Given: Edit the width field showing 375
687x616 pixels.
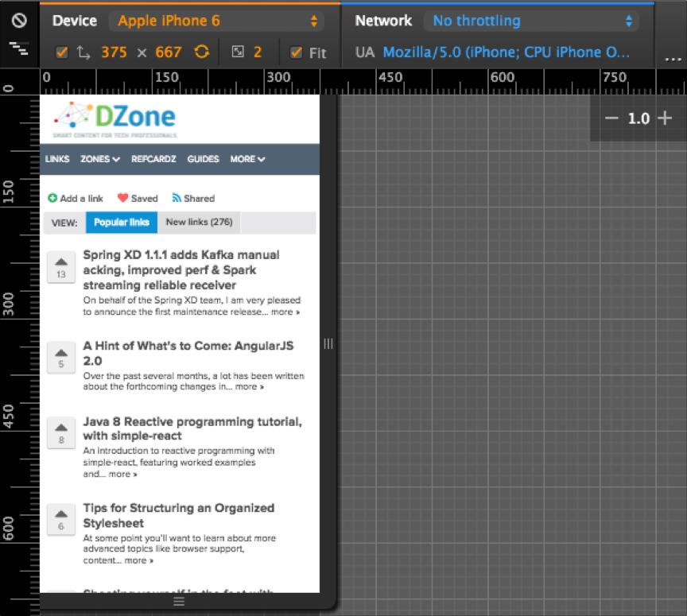Looking at the screenshot, I should pos(114,52).
